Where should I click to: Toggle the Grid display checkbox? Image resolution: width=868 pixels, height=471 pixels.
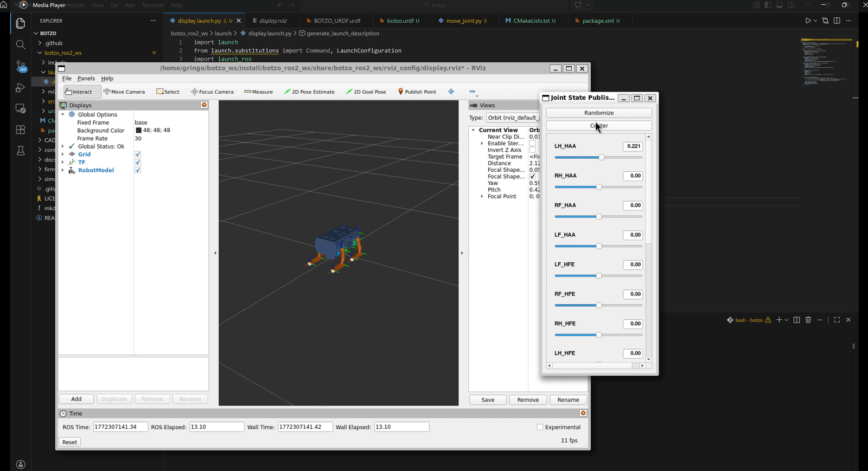point(138,154)
